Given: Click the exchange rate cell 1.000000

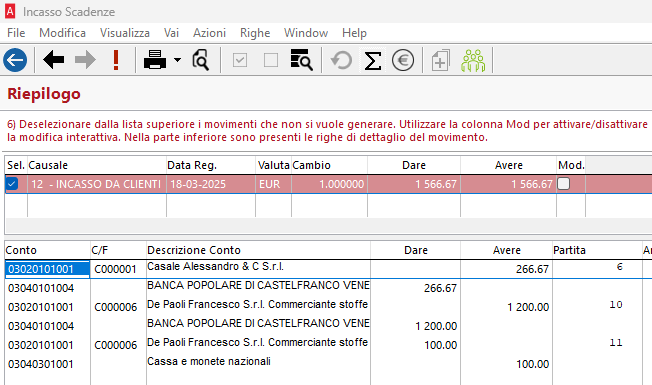Looking at the screenshot, I should coord(329,184).
